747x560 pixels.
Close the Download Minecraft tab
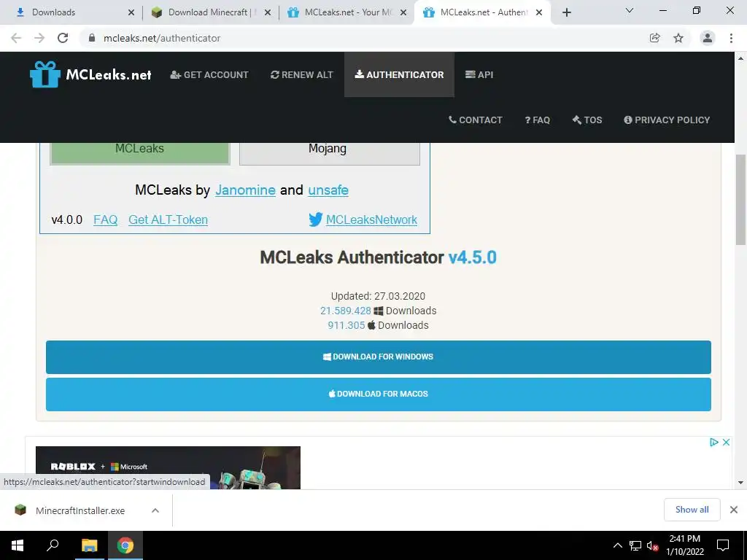(x=268, y=12)
